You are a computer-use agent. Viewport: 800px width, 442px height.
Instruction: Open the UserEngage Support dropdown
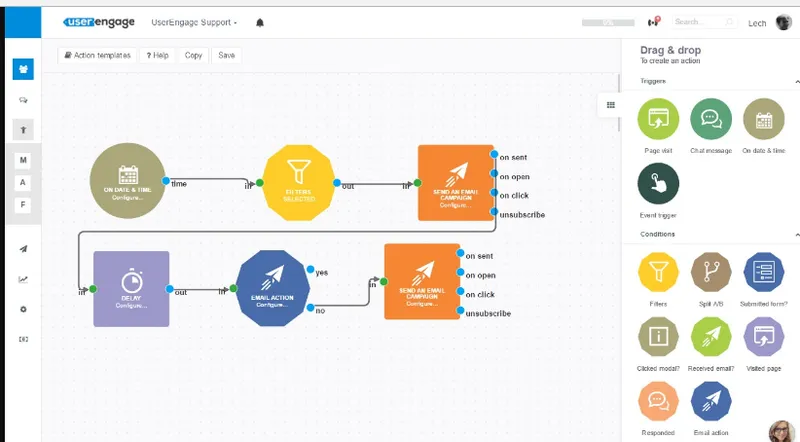click(194, 22)
